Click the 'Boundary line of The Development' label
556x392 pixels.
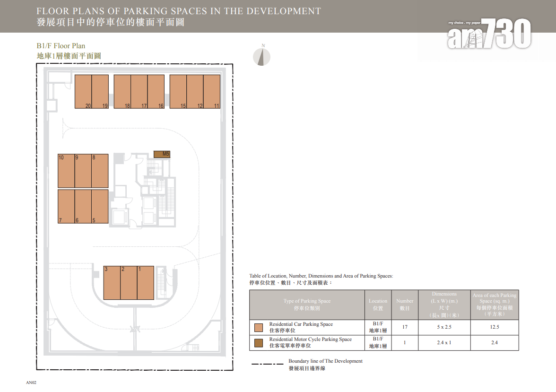click(325, 361)
